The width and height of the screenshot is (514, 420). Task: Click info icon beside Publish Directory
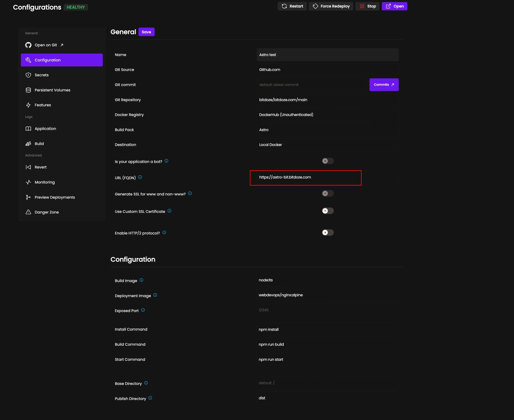click(150, 398)
